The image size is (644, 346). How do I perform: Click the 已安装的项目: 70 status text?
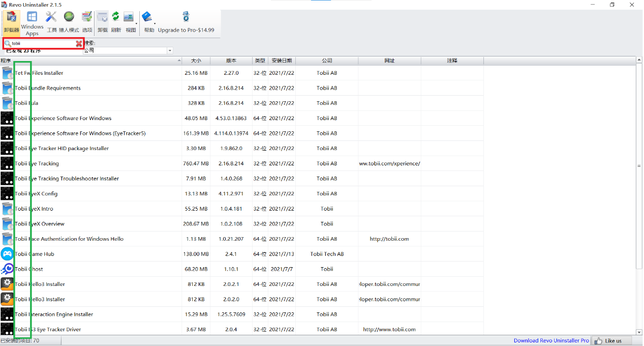(x=20, y=341)
